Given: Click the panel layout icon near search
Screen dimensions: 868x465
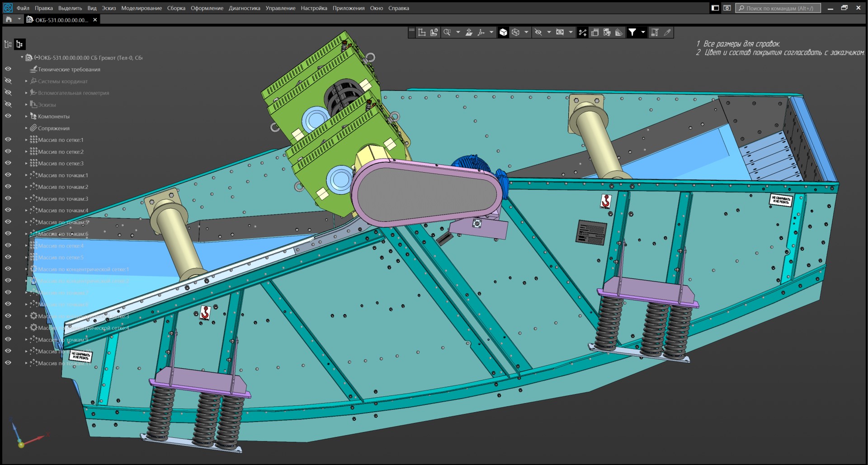Looking at the screenshot, I should pyautogui.click(x=715, y=8).
